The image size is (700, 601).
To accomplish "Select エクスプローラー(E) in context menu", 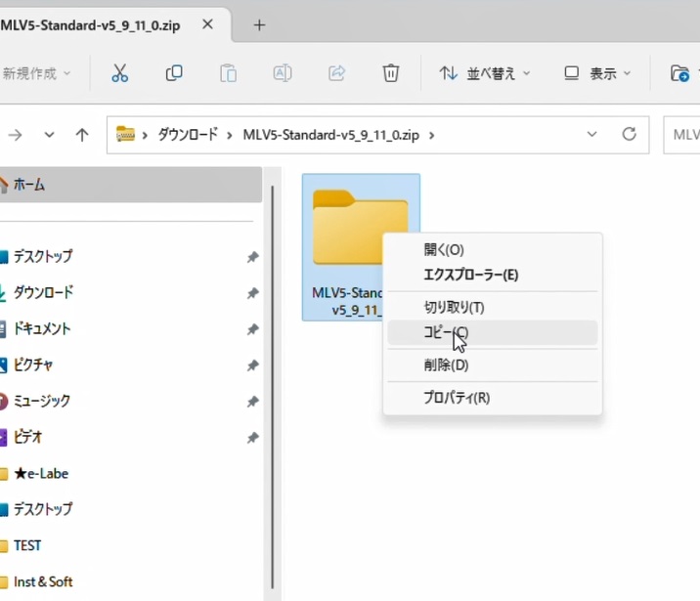I will 493,275.
